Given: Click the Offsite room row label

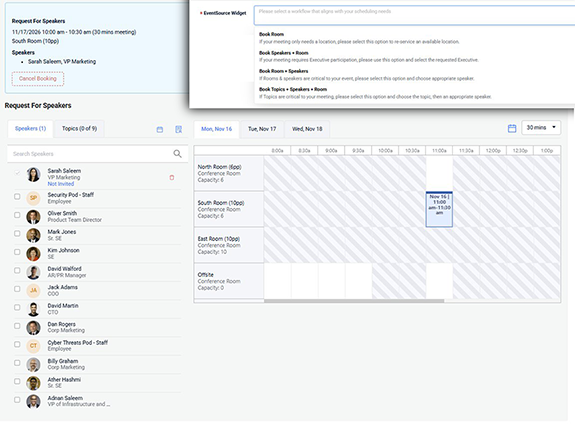Looking at the screenshot, I should (x=229, y=281).
